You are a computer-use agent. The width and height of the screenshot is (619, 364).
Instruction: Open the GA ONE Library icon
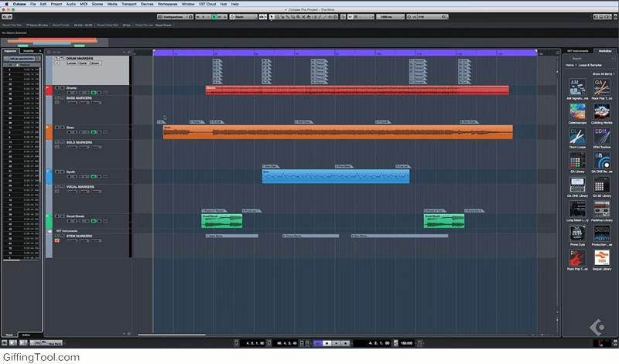click(x=577, y=185)
